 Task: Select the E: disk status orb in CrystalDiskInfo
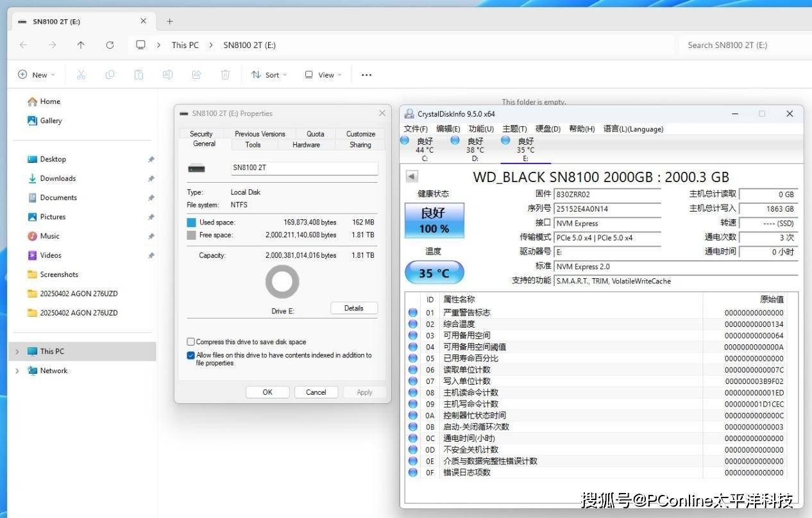(505, 140)
